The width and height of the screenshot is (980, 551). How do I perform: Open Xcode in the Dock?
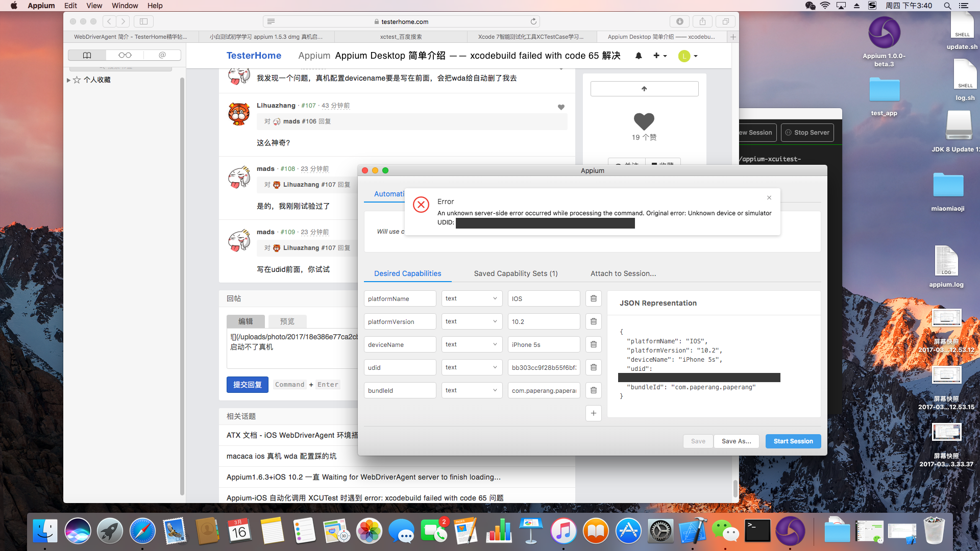(x=693, y=531)
